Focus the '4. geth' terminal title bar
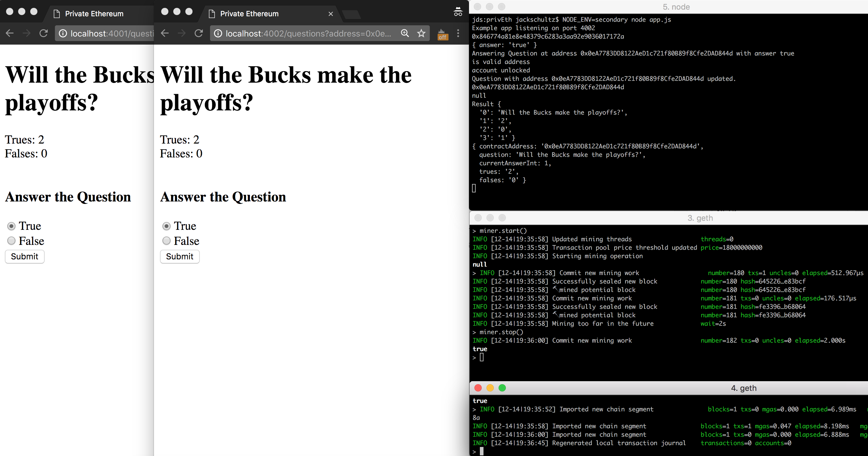868x456 pixels. (743, 388)
